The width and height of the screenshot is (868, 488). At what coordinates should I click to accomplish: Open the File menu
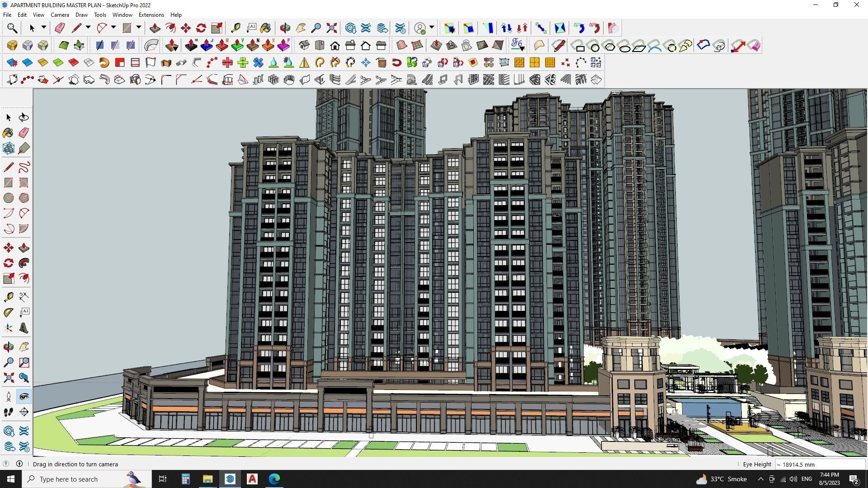click(7, 15)
